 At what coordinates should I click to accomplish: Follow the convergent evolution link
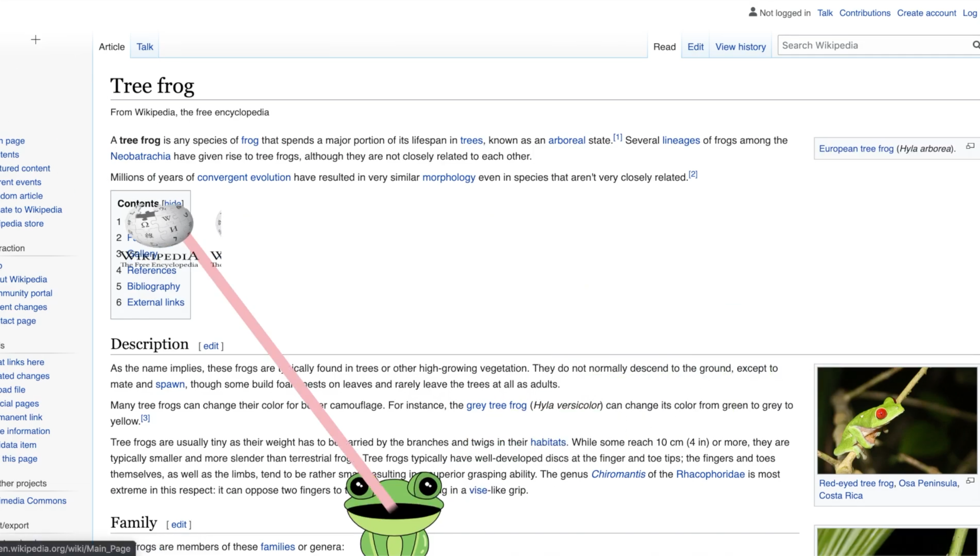[x=244, y=177]
